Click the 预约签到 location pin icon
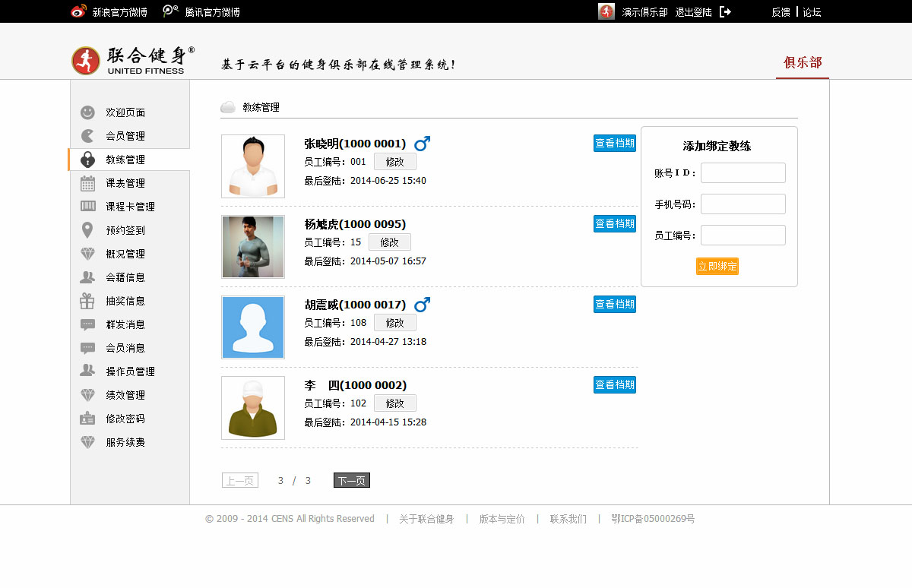Screen dimensions: 912x588 pyautogui.click(x=88, y=230)
